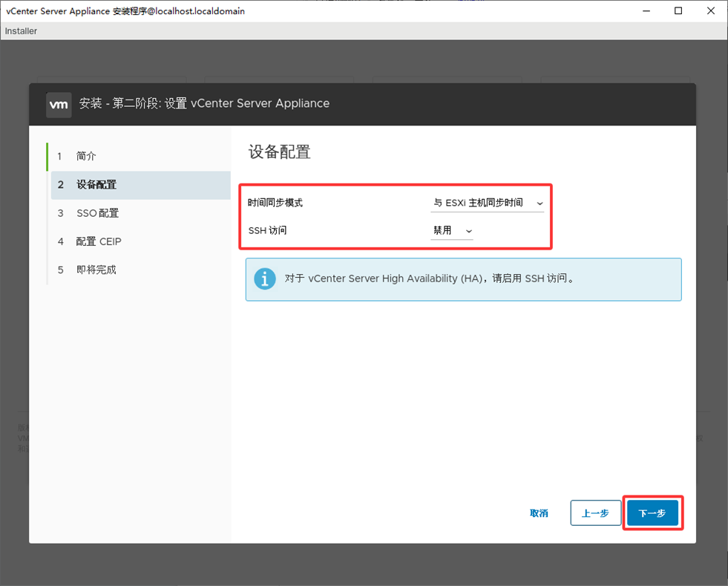
Task: Click the 设备配置 page heading
Action: pyautogui.click(x=279, y=152)
